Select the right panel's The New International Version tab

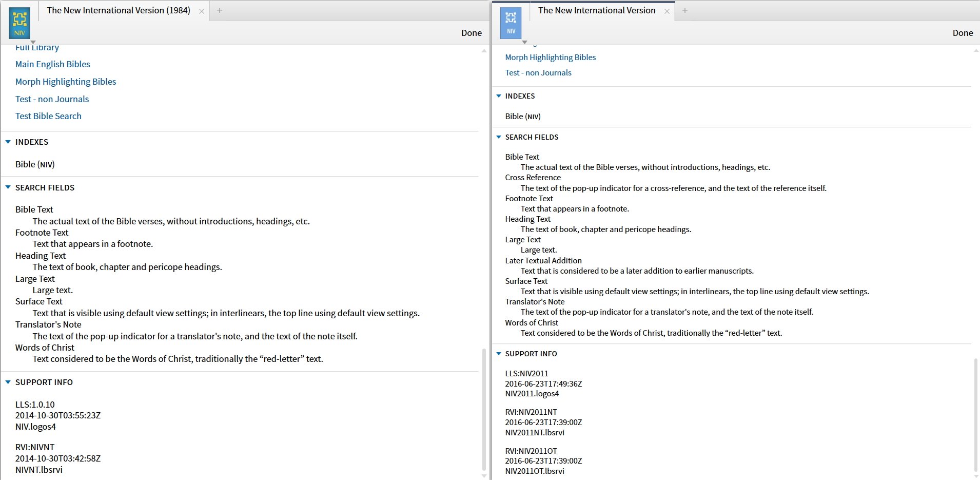pyautogui.click(x=597, y=10)
